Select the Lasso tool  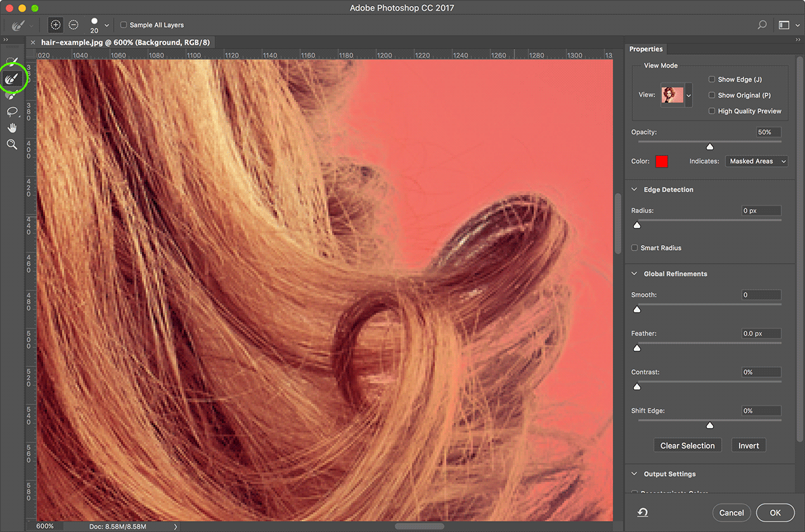(12, 111)
